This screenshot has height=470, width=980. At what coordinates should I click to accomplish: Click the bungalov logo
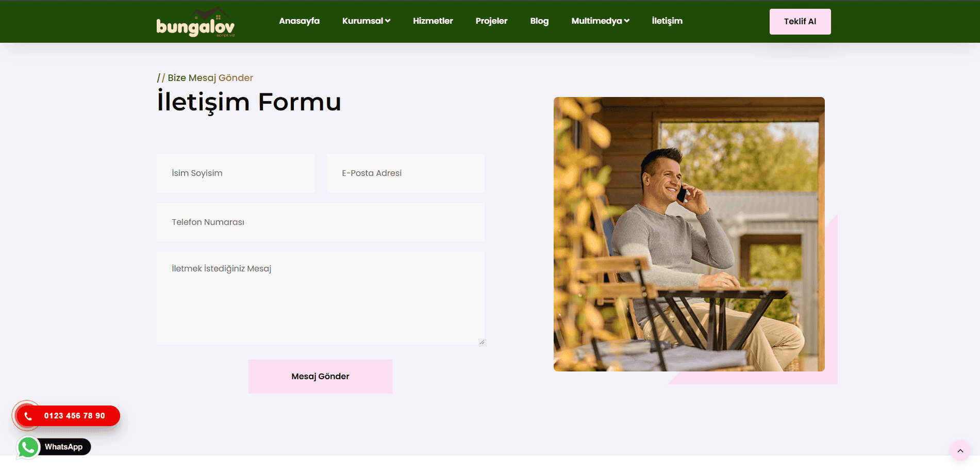(x=195, y=22)
